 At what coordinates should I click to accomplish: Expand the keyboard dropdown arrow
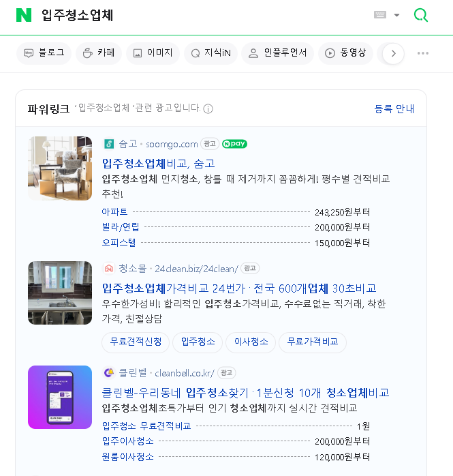[x=396, y=15]
